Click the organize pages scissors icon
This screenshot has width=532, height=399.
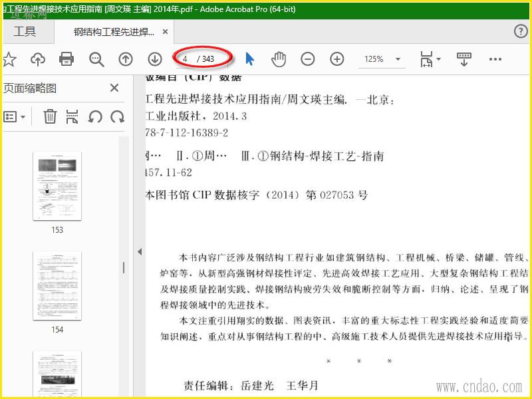point(72,117)
